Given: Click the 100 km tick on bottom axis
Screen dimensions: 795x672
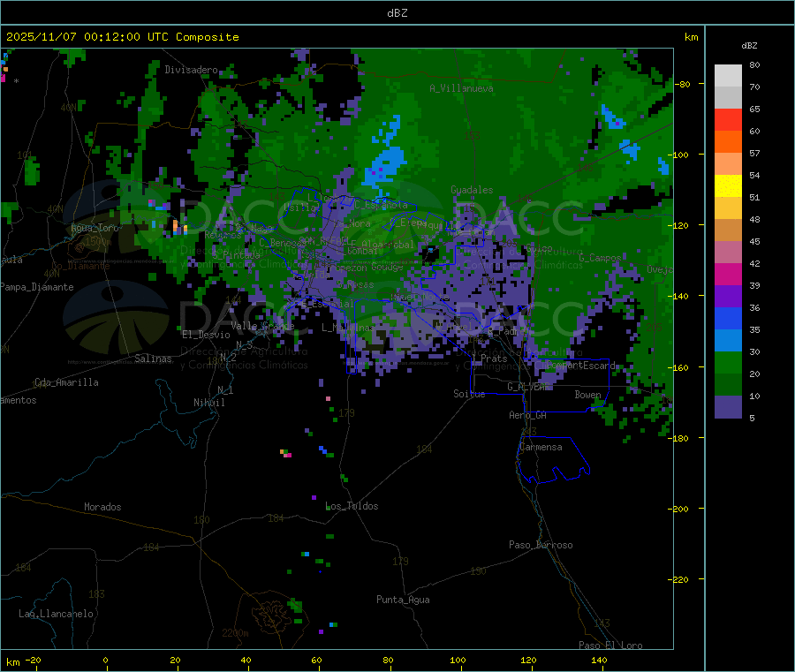Looking at the screenshot, I should pyautogui.click(x=458, y=660).
